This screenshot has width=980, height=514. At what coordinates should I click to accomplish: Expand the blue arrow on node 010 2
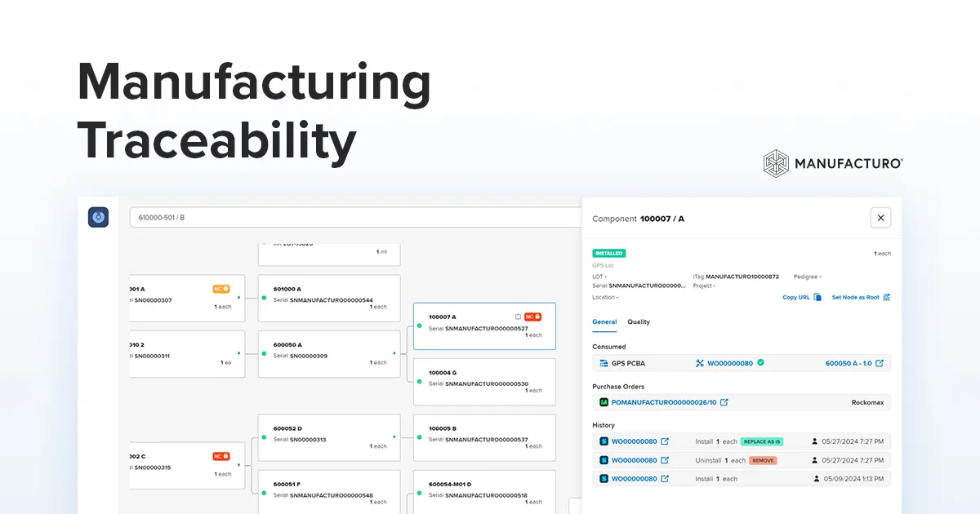[x=238, y=353]
